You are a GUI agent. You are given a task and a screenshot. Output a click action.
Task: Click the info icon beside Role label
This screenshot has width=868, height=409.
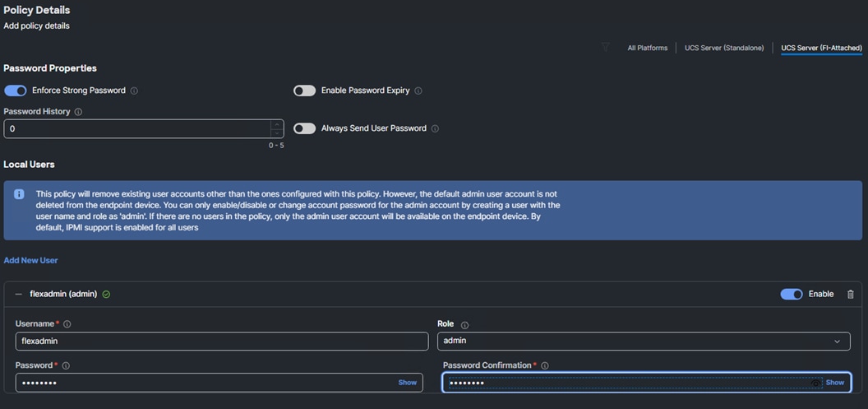pyautogui.click(x=464, y=324)
